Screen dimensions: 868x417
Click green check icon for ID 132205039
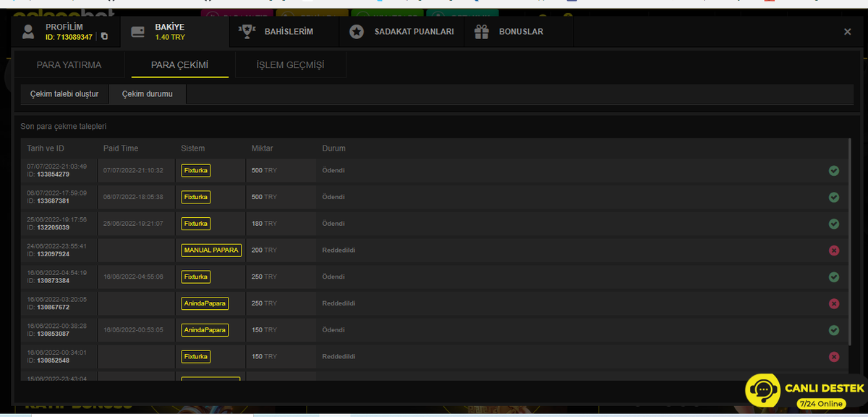(x=833, y=224)
